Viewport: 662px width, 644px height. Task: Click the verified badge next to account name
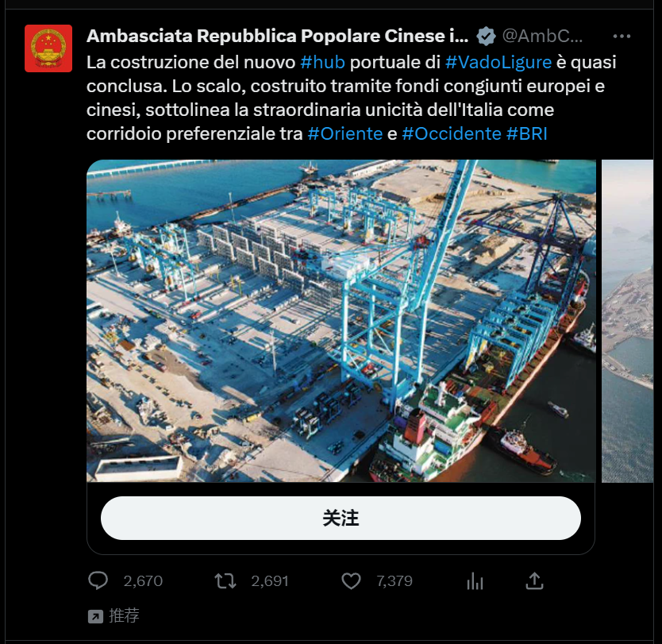click(486, 37)
